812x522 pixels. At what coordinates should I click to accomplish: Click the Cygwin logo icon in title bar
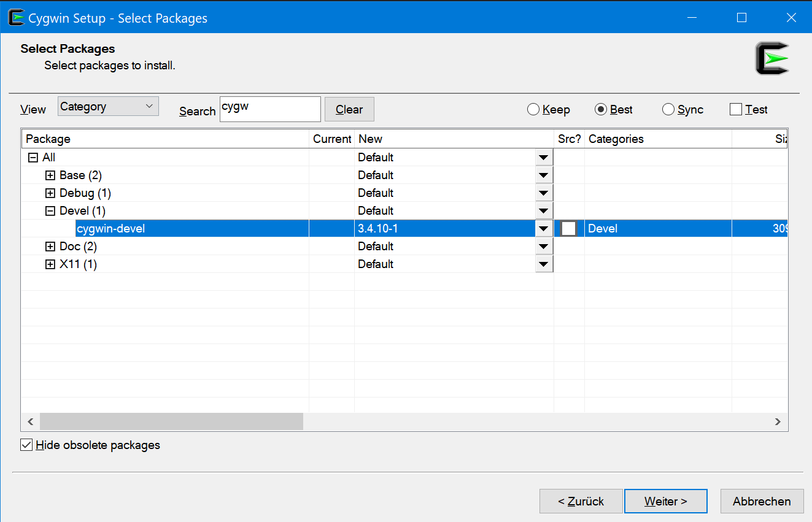tap(17, 18)
